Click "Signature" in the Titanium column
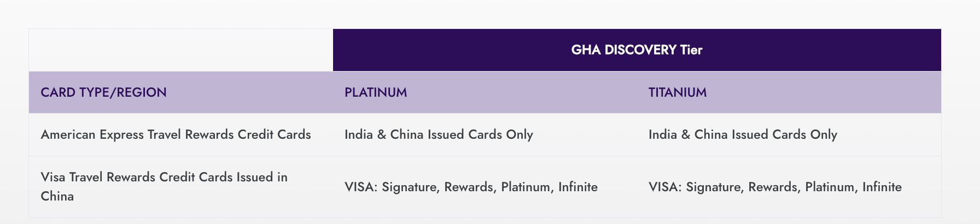 click(x=714, y=187)
